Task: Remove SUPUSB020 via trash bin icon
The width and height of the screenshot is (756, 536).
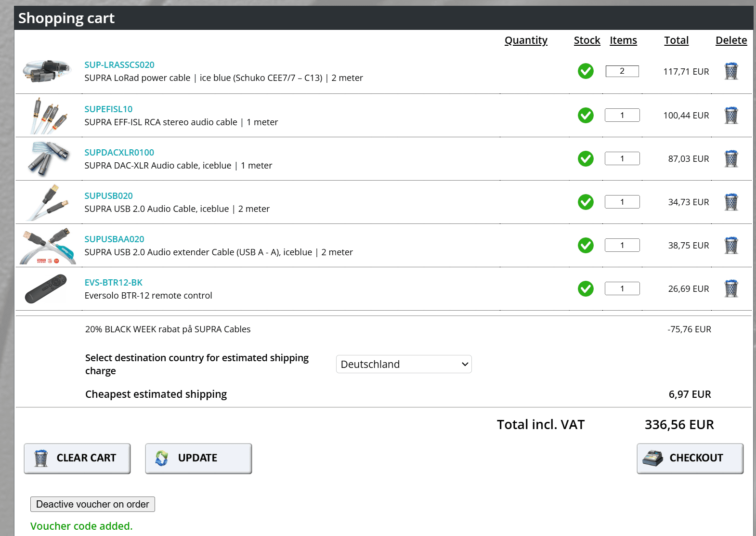Action: tap(731, 202)
